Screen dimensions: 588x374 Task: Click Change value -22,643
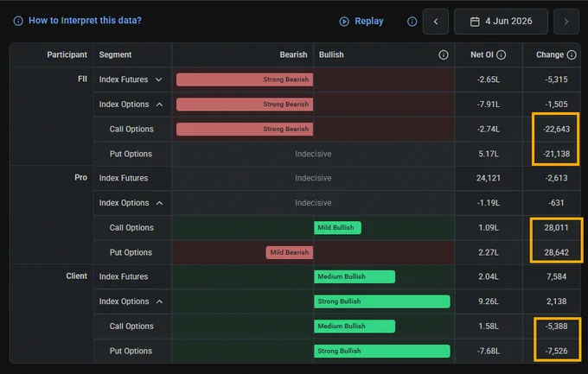coord(556,129)
